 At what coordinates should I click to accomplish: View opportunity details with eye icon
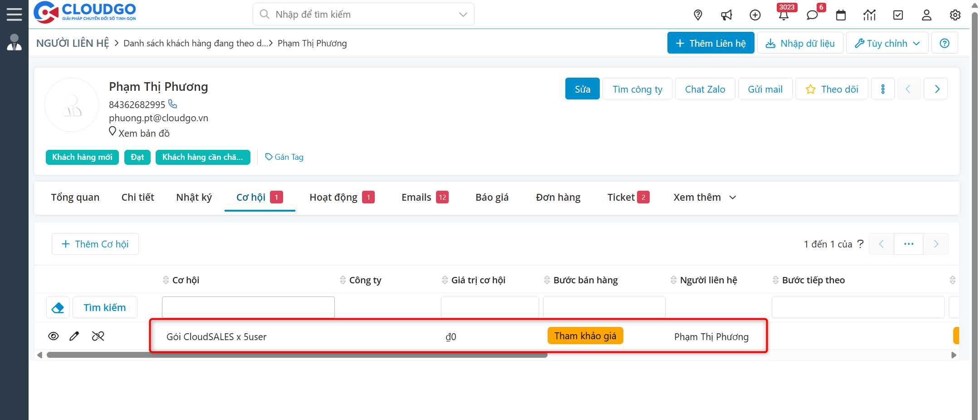pos(54,336)
